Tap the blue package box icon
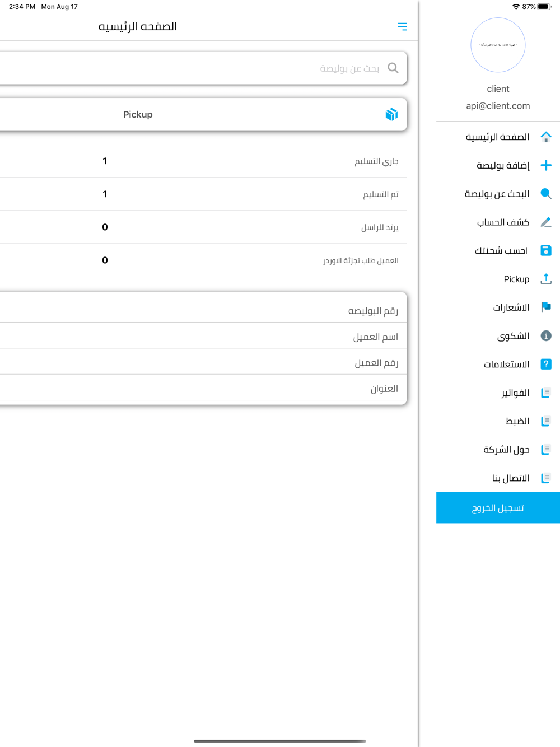 point(391,114)
